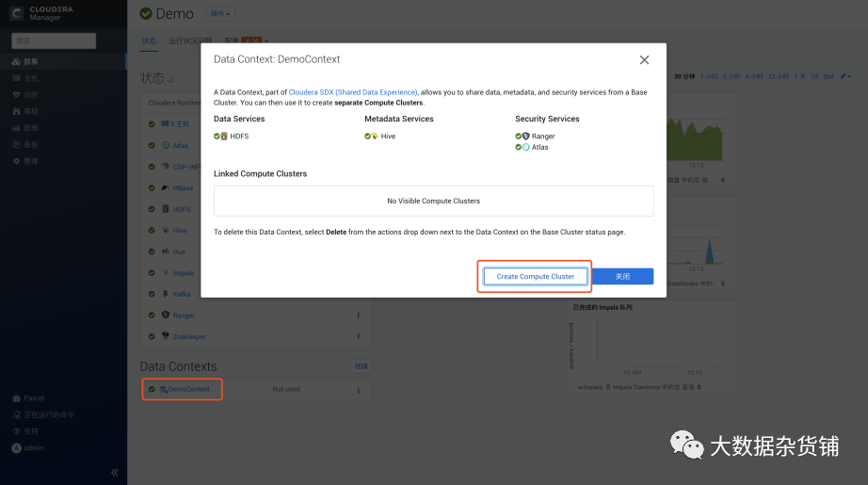
Task: Open the Atlas service in cluster list
Action: [181, 146]
